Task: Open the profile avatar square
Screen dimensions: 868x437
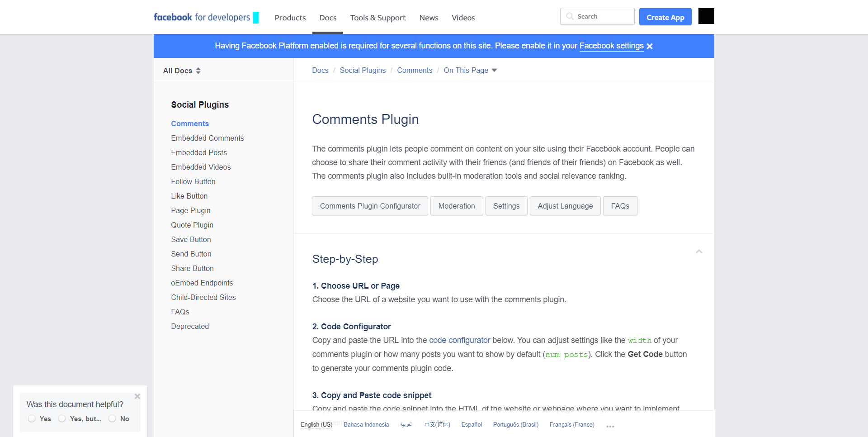Action: [x=706, y=16]
